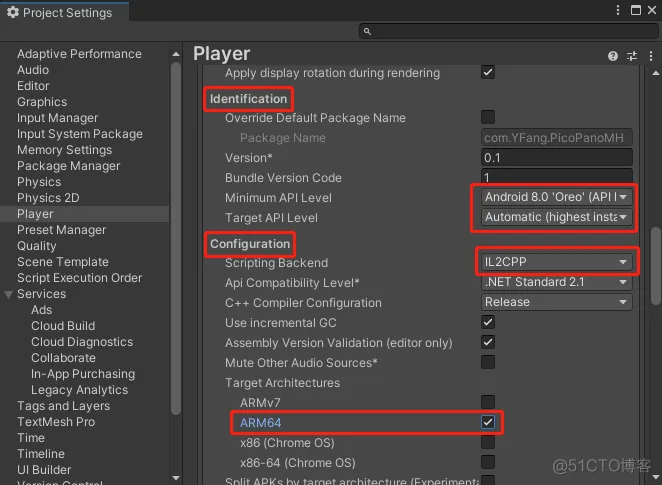Enable Override Default Package Name
The width and height of the screenshot is (662, 485).
[x=488, y=117]
